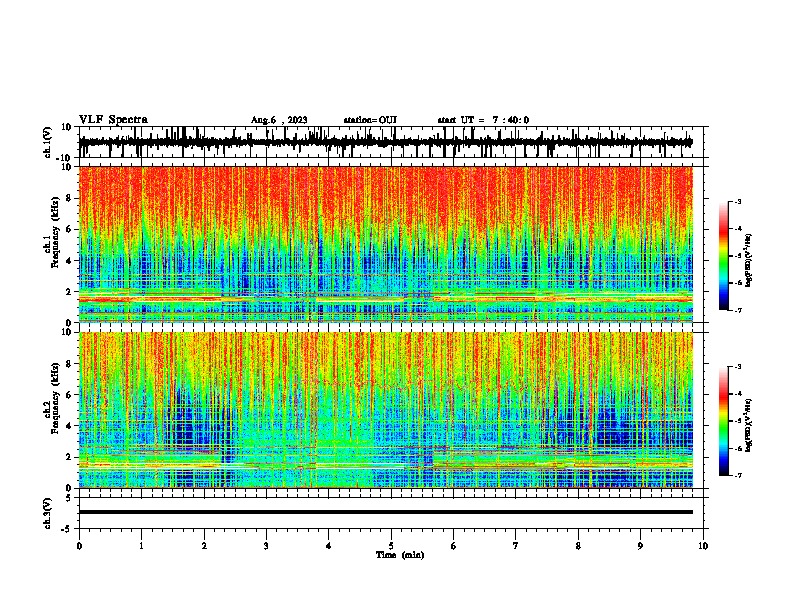Click the "6" kHz tick on ch.1 spectrogram axis

coord(70,229)
